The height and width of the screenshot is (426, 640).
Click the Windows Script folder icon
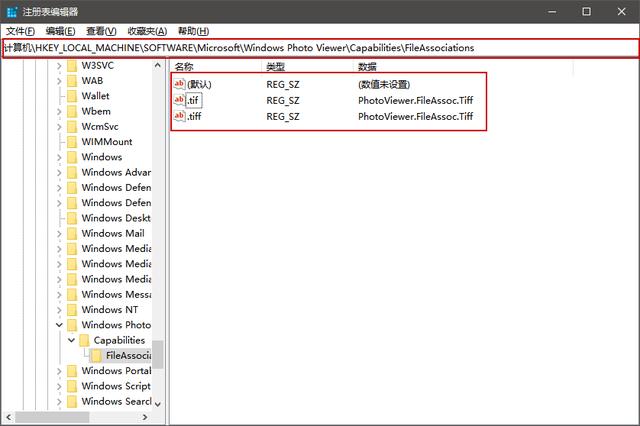click(72, 386)
